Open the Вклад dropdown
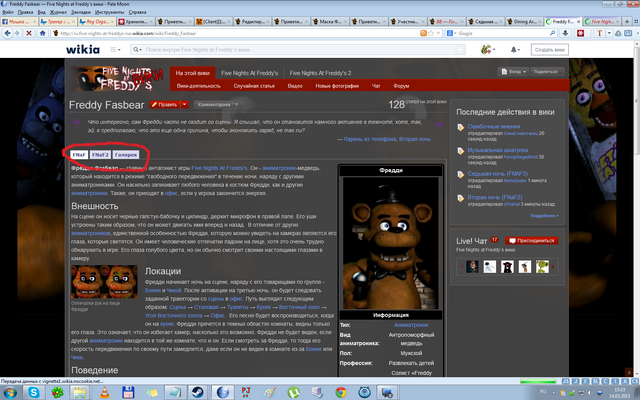640x400 pixels. 513,71
